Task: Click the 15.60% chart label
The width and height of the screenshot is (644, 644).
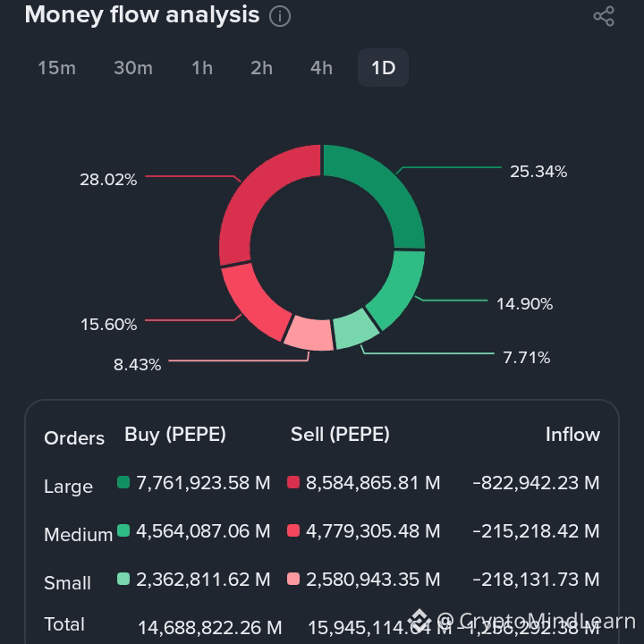Action: pos(108,325)
